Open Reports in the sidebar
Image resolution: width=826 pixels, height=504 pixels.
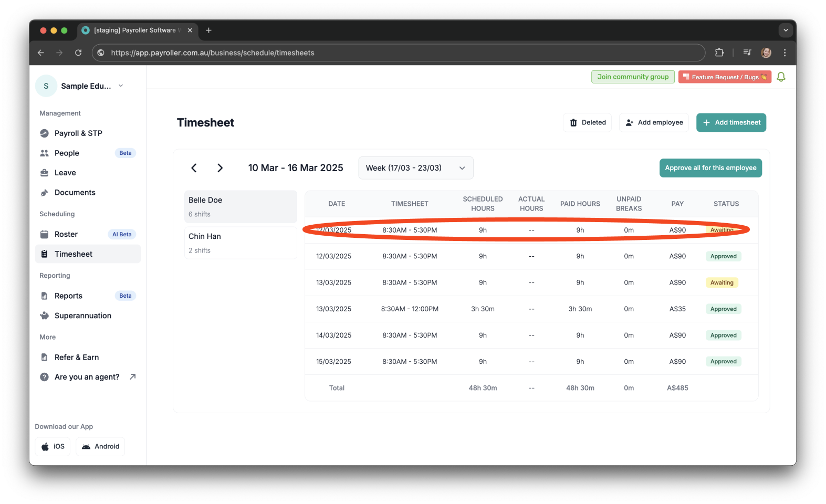88,296
